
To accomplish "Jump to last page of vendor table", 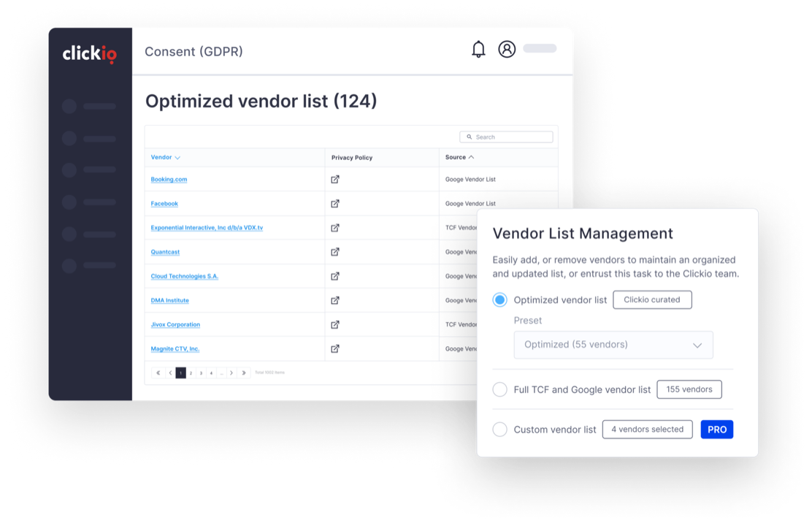I will pyautogui.click(x=244, y=373).
